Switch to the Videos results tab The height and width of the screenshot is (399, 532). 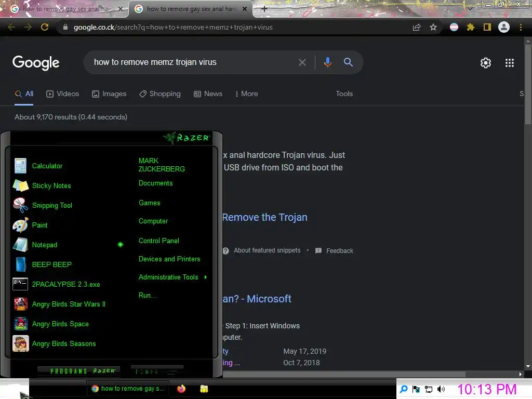tap(63, 94)
